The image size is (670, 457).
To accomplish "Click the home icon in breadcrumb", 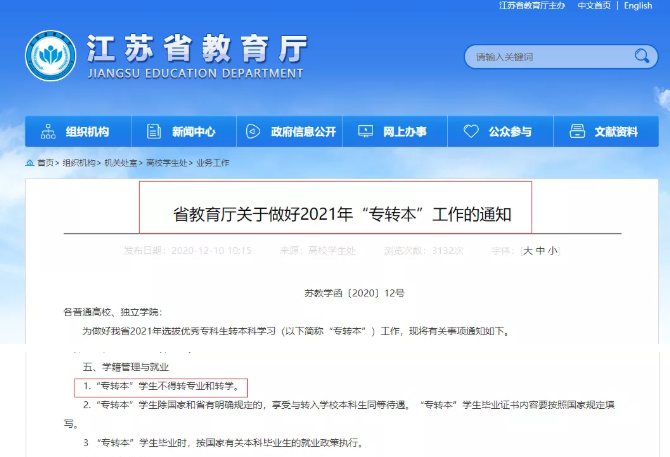I will (30, 163).
